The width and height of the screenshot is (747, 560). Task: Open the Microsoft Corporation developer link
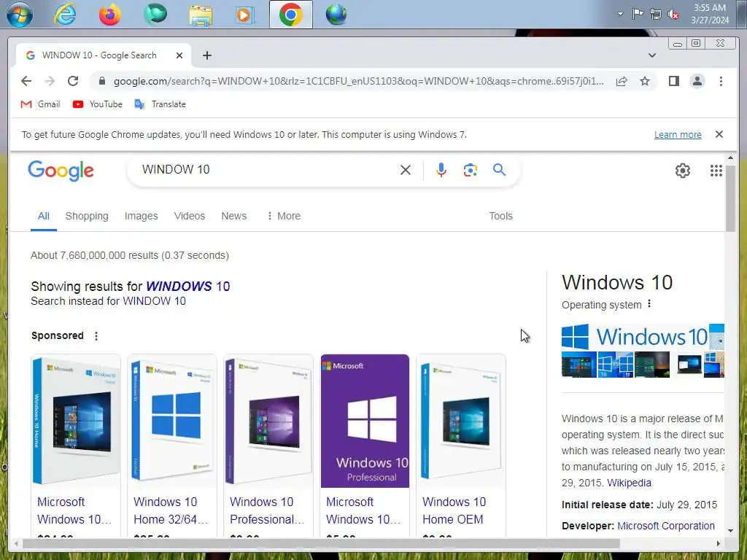click(x=666, y=526)
